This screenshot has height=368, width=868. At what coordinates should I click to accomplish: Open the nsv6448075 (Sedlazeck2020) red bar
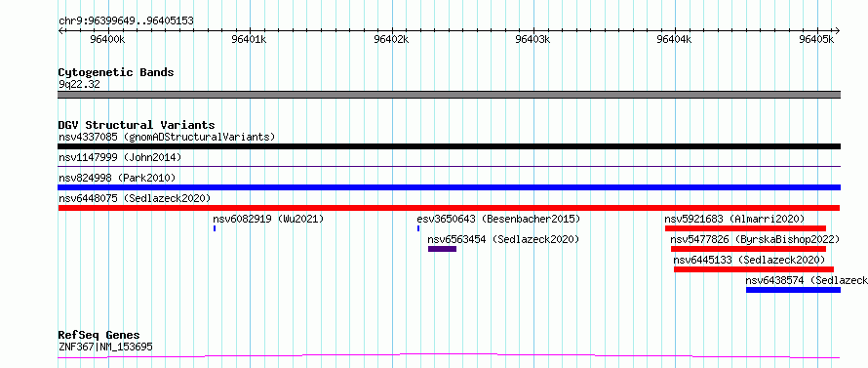coord(449,208)
